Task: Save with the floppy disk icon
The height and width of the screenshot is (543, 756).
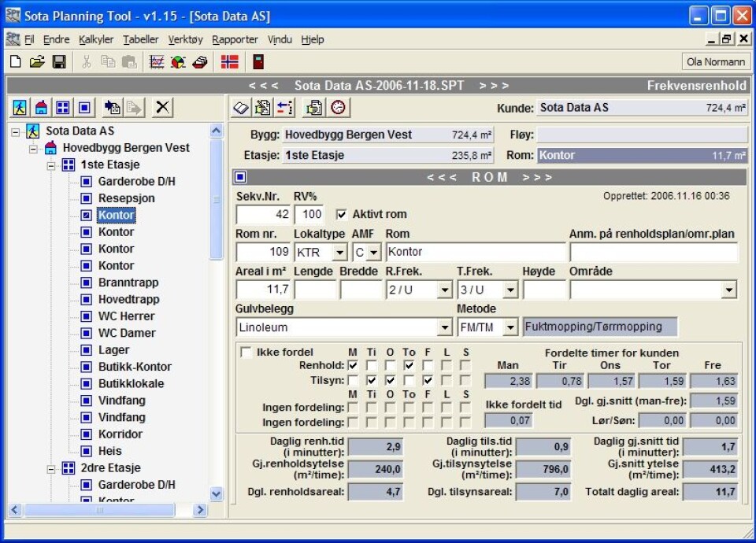Action: point(59,61)
